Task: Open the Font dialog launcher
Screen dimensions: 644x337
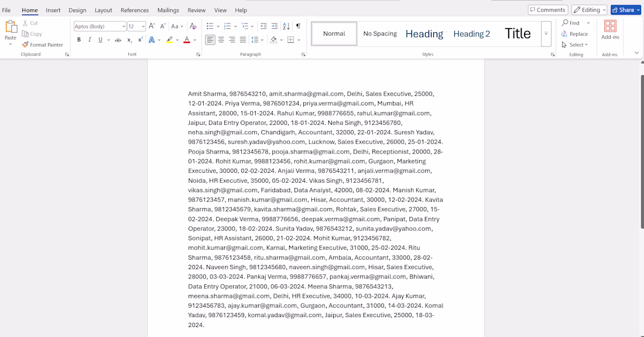Action: point(198,55)
